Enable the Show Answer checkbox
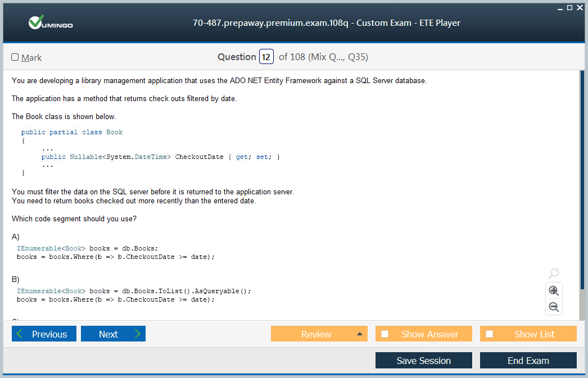Image resolution: width=588 pixels, height=378 pixels. click(385, 334)
